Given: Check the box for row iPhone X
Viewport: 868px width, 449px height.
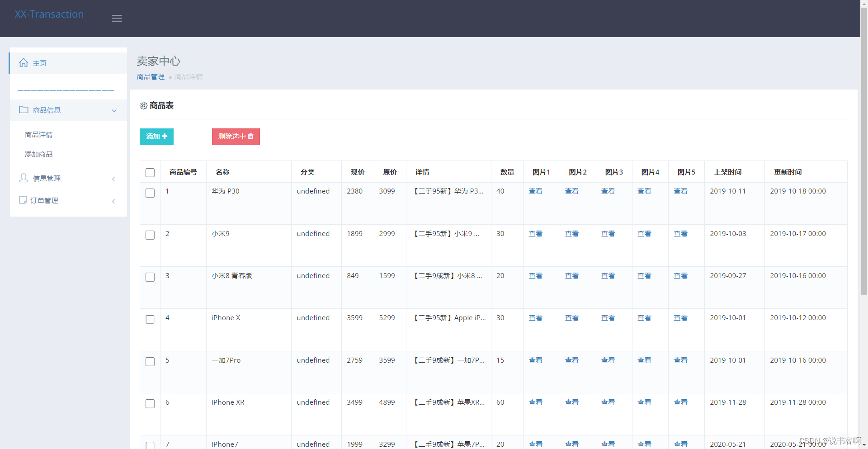Looking at the screenshot, I should [x=150, y=319].
